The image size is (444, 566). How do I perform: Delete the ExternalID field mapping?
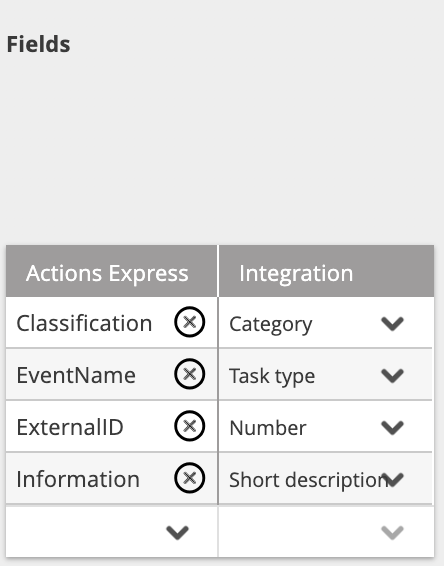pos(190,426)
